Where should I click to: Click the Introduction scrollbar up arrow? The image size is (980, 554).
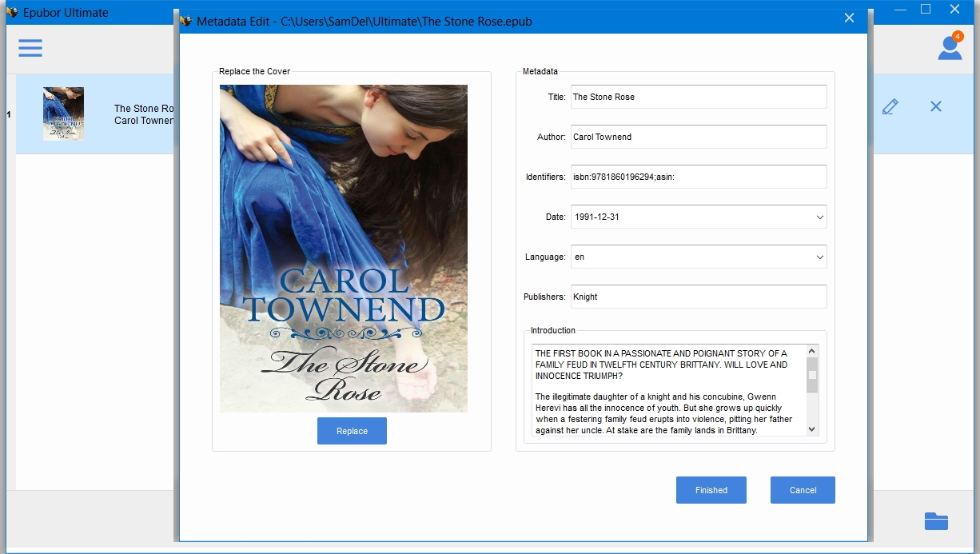pos(812,351)
